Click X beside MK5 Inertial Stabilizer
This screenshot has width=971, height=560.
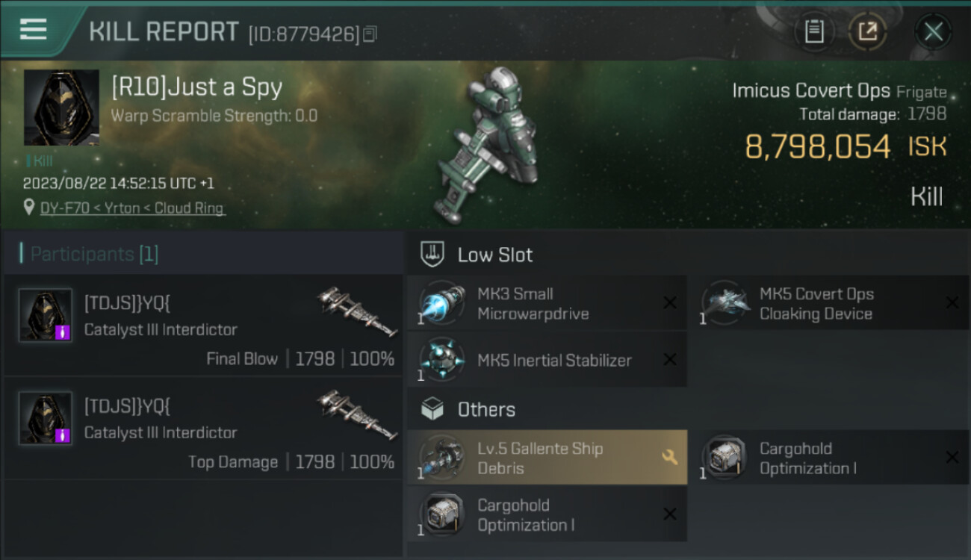click(x=670, y=360)
